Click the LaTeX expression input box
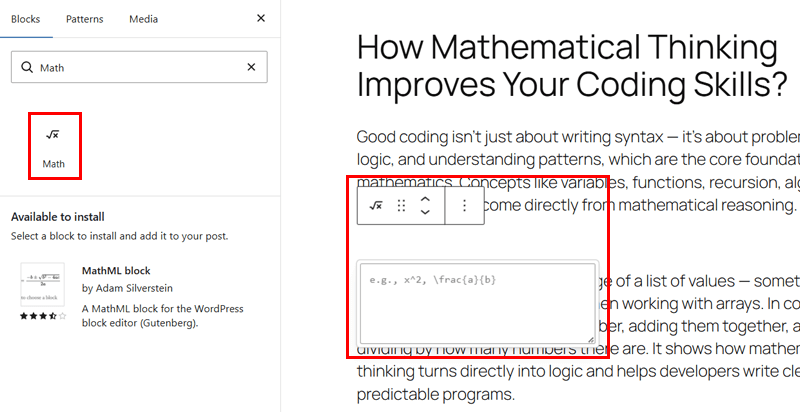800x412 pixels. click(476, 305)
